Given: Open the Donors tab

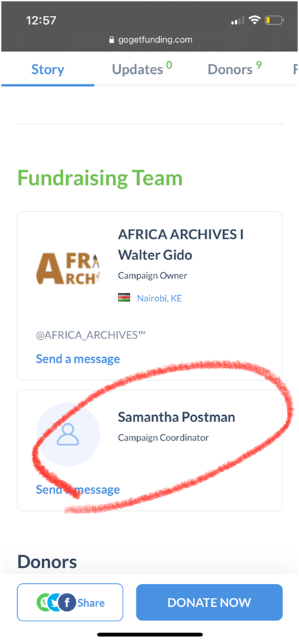Looking at the screenshot, I should 235,68.
